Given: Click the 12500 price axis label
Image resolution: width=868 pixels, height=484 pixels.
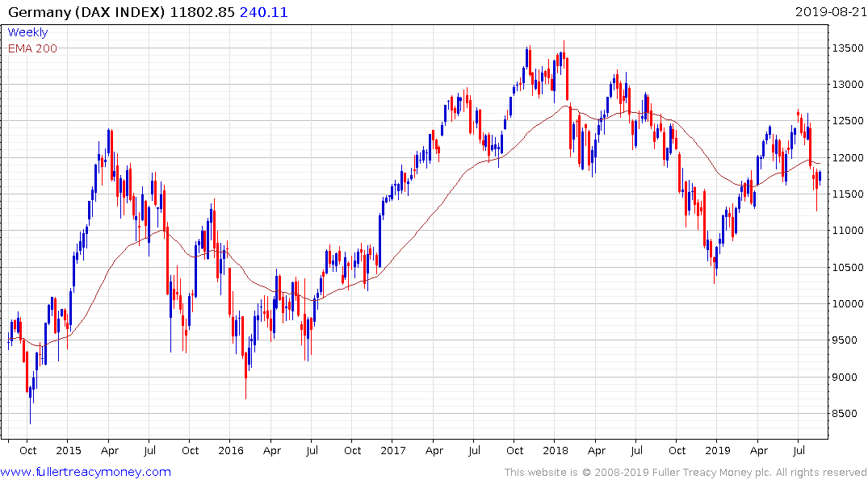Looking at the screenshot, I should (x=848, y=121).
